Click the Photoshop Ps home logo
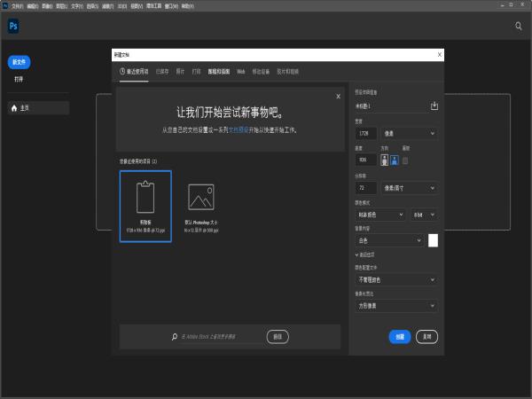The width and height of the screenshot is (532, 399). 13,26
